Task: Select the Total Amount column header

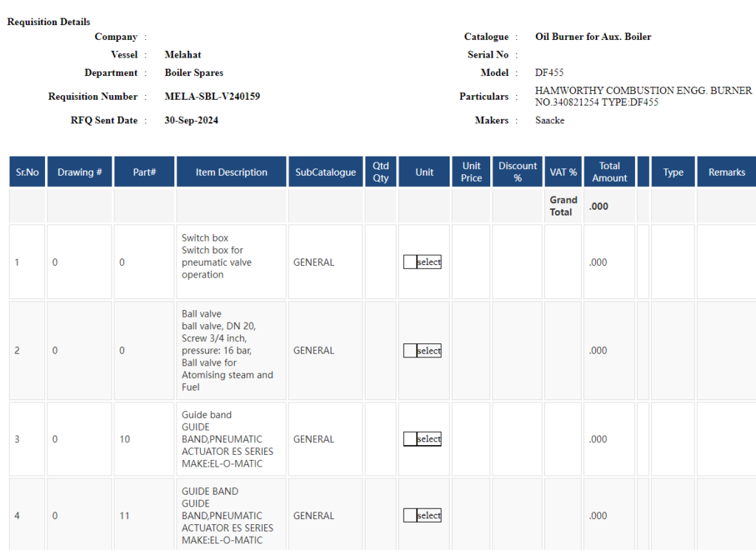Action: [609, 172]
